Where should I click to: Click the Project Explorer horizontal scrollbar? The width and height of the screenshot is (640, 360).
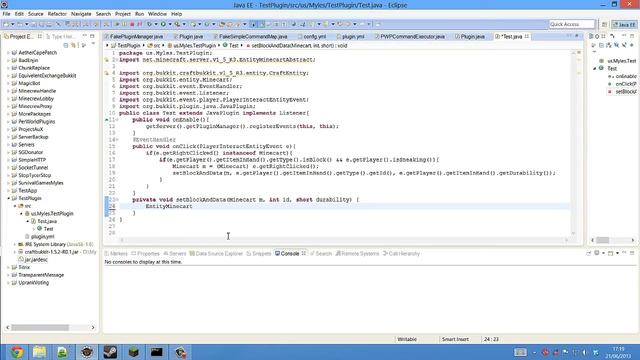tap(50, 328)
